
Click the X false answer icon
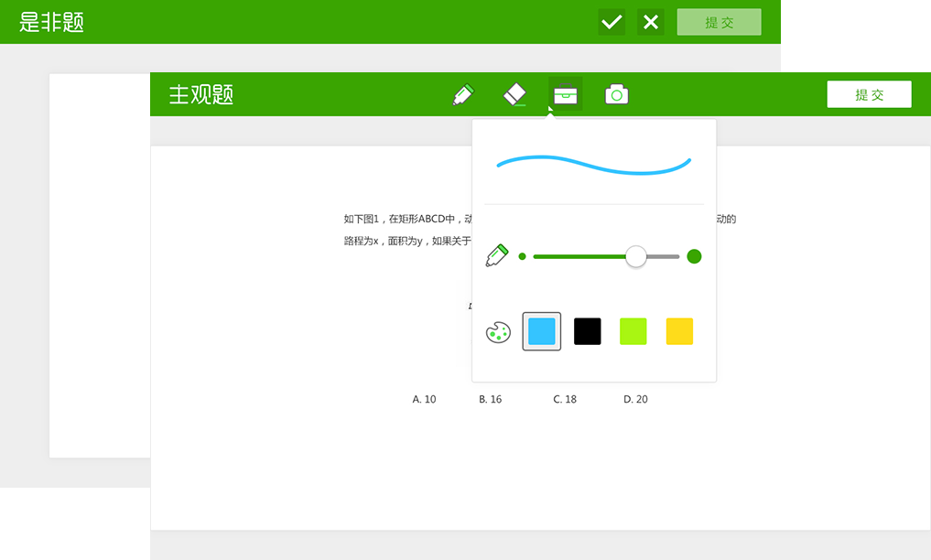tap(651, 22)
